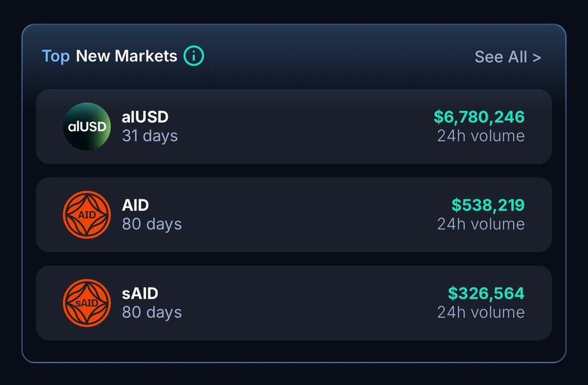Click the sAID orange token logo
Image resolution: width=588 pixels, height=385 pixels.
coord(87,303)
